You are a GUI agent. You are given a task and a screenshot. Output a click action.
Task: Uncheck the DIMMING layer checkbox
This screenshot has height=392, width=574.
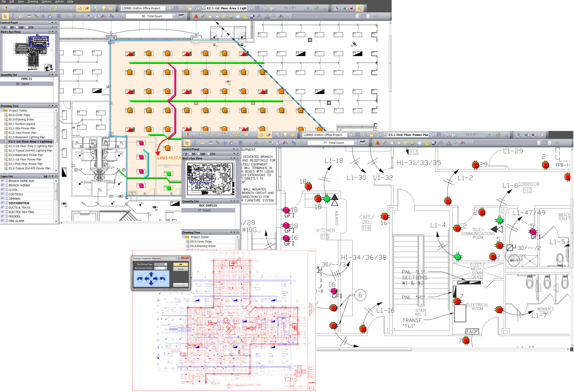2,199
